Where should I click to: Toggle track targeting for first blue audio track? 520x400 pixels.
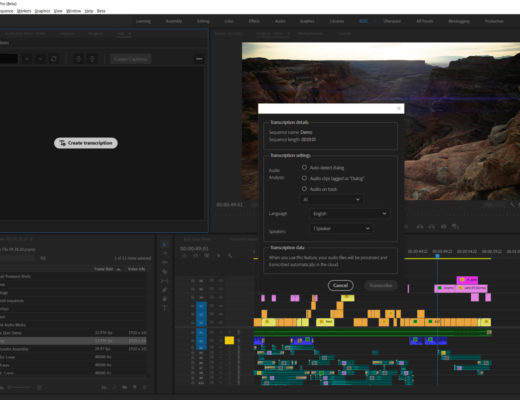point(201,332)
